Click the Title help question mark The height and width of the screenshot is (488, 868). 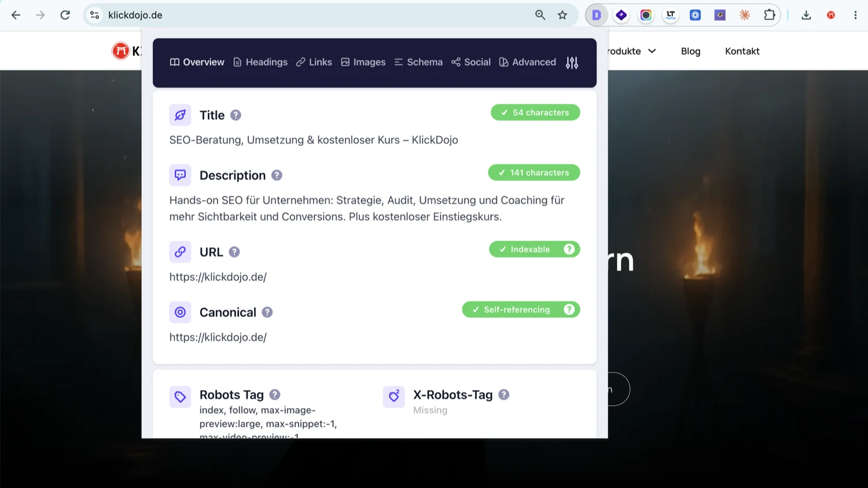[236, 115]
